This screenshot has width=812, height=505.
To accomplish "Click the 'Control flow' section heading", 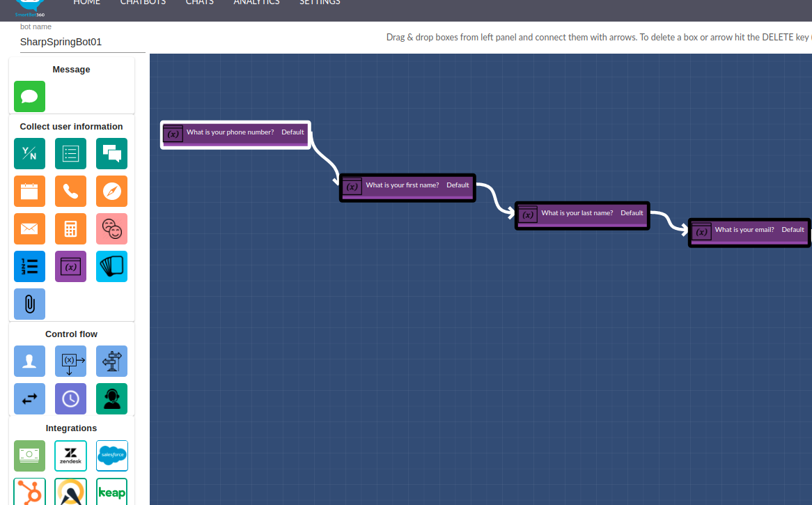I will point(72,334).
